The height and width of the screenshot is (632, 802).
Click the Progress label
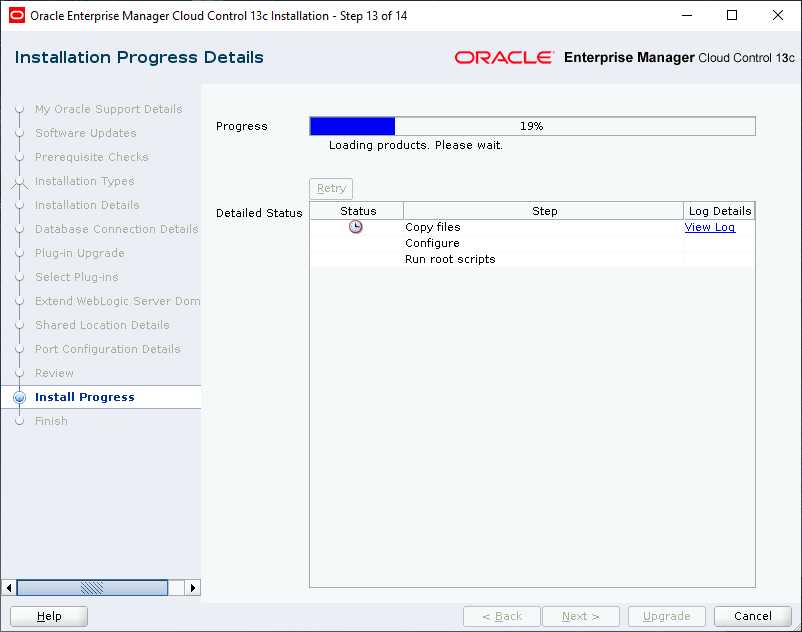241,126
